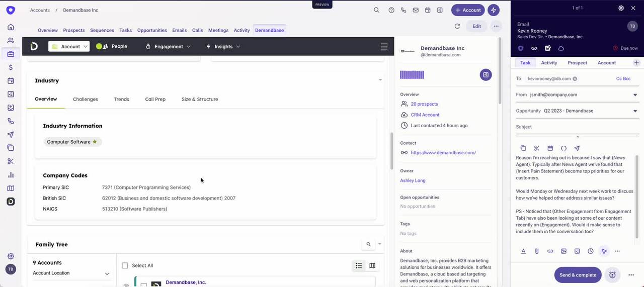Click the scissors snippet icon in email toolbar

tap(537, 148)
